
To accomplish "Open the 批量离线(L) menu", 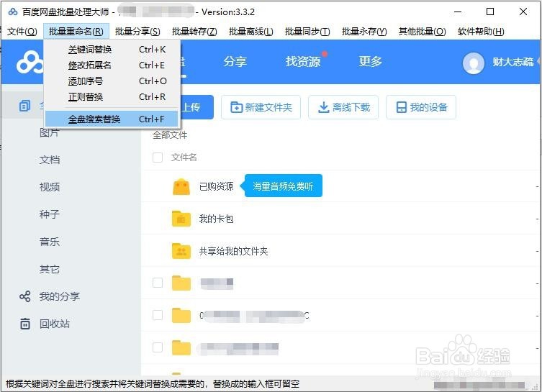I will click(x=251, y=32).
